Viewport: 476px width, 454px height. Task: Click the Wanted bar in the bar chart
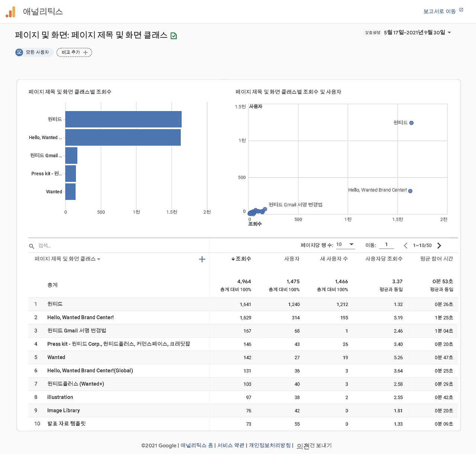click(71, 192)
